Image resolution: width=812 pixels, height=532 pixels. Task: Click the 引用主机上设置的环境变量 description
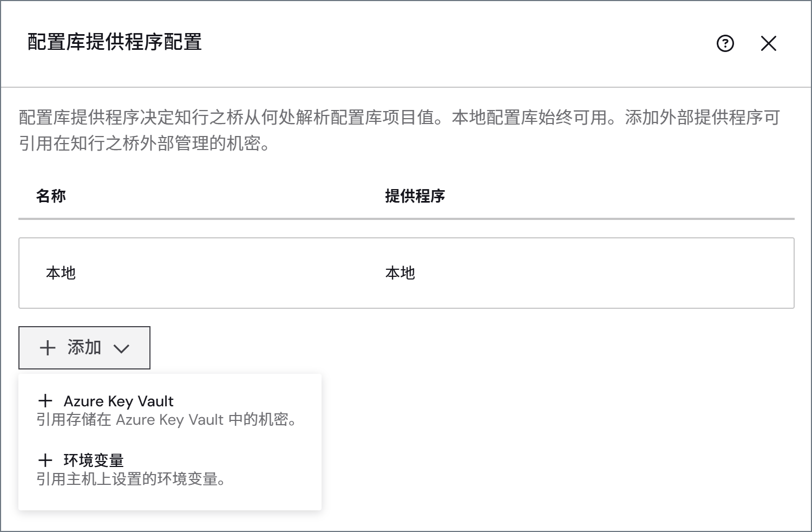[131, 479]
